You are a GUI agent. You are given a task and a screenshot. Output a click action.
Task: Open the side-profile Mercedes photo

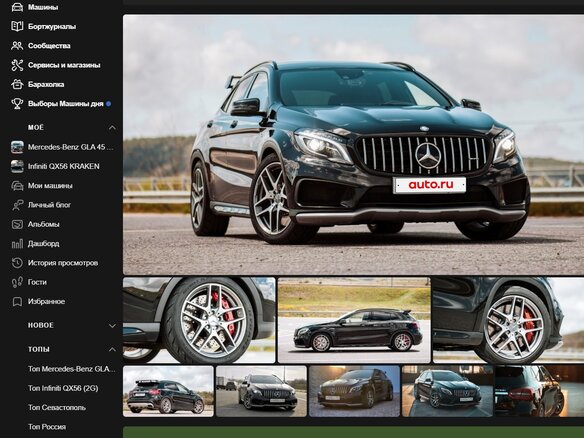tap(354, 320)
